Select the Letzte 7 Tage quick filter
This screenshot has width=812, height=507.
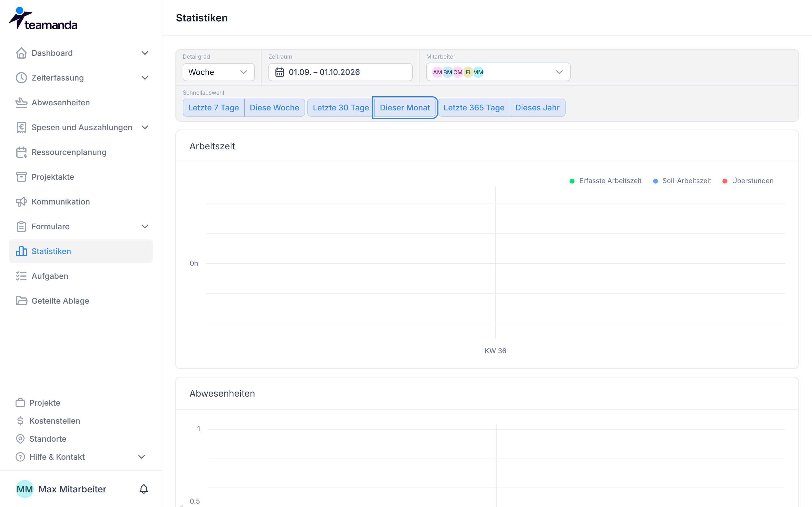coord(213,108)
